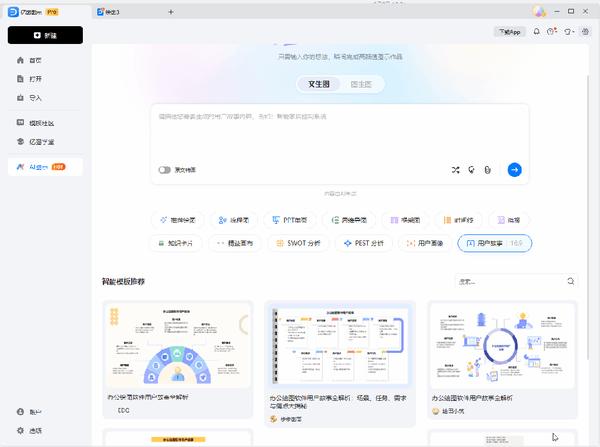Open the circular-hub user-story template thumbnail

tap(502, 345)
